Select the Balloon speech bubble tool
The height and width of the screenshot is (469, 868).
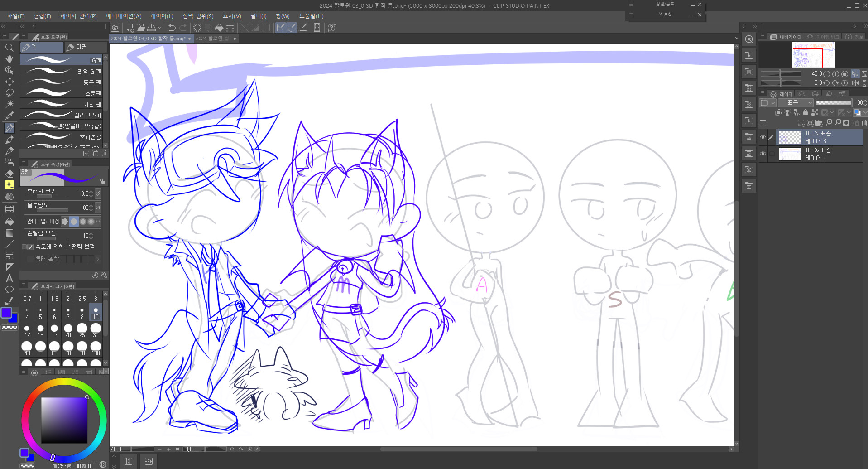[9, 290]
